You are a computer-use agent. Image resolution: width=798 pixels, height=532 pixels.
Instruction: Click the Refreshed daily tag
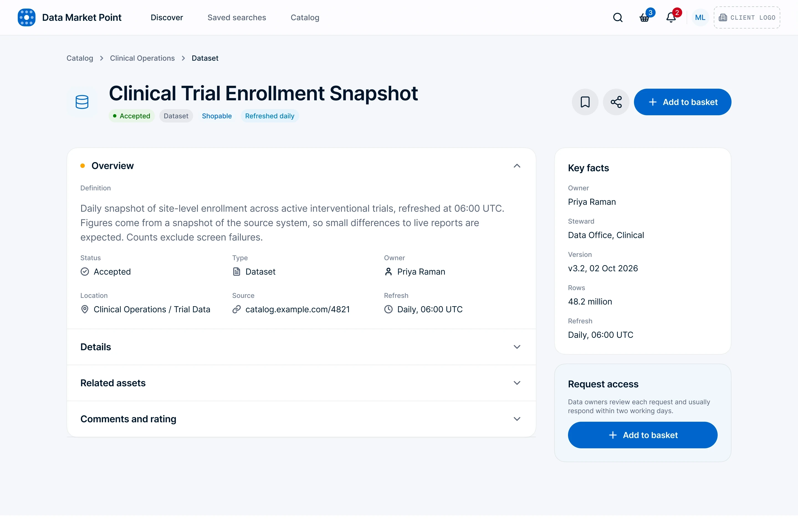pos(270,116)
